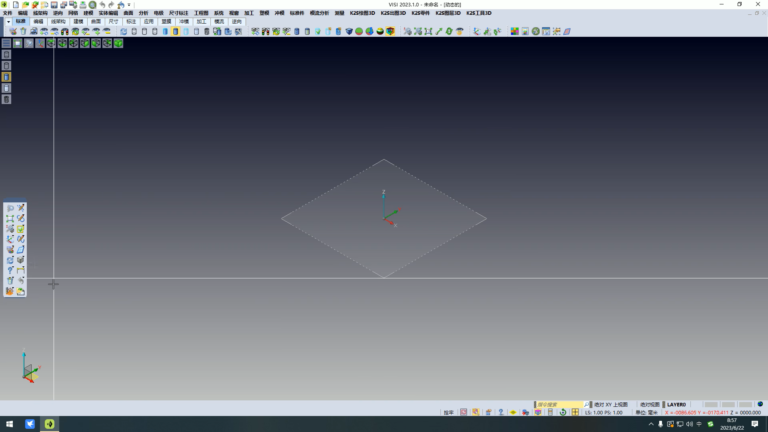Click the green circular icon next to the printer
This screenshot has width=768, height=432.
pyautogui.click(x=93, y=5)
